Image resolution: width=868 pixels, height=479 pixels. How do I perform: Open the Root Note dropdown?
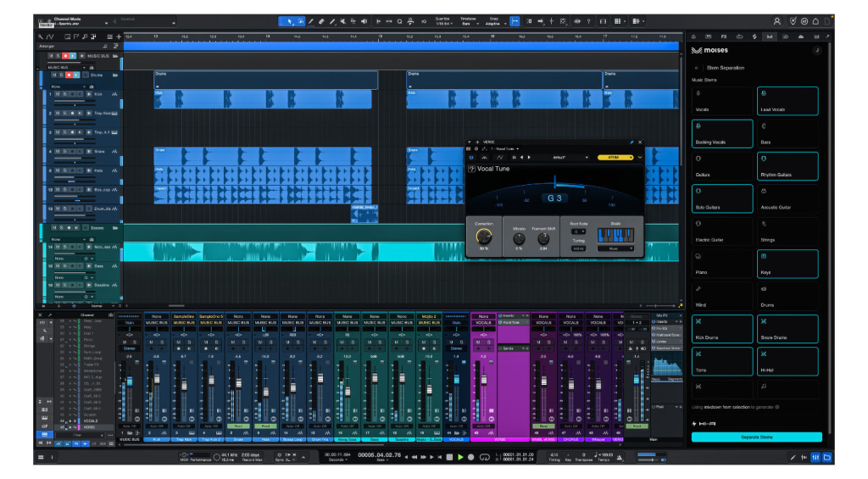[578, 231]
